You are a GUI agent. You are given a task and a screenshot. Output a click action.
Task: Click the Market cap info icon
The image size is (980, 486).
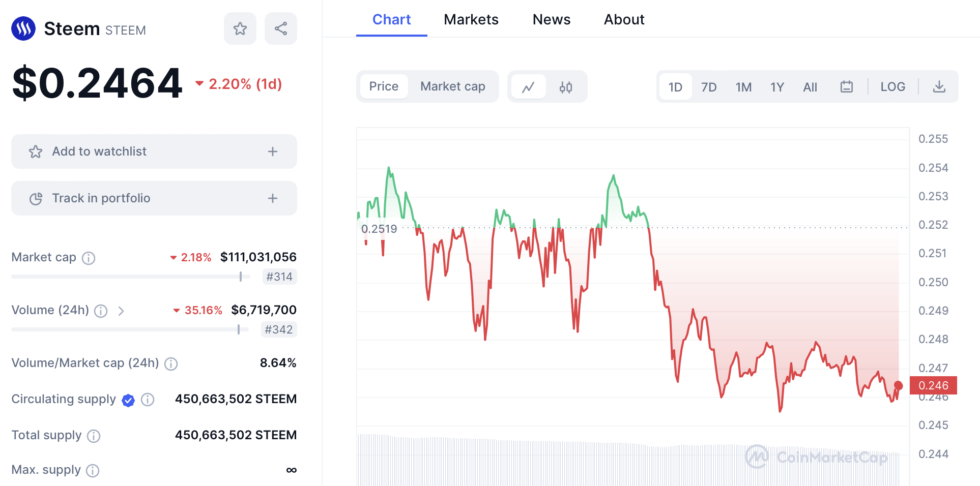89,258
